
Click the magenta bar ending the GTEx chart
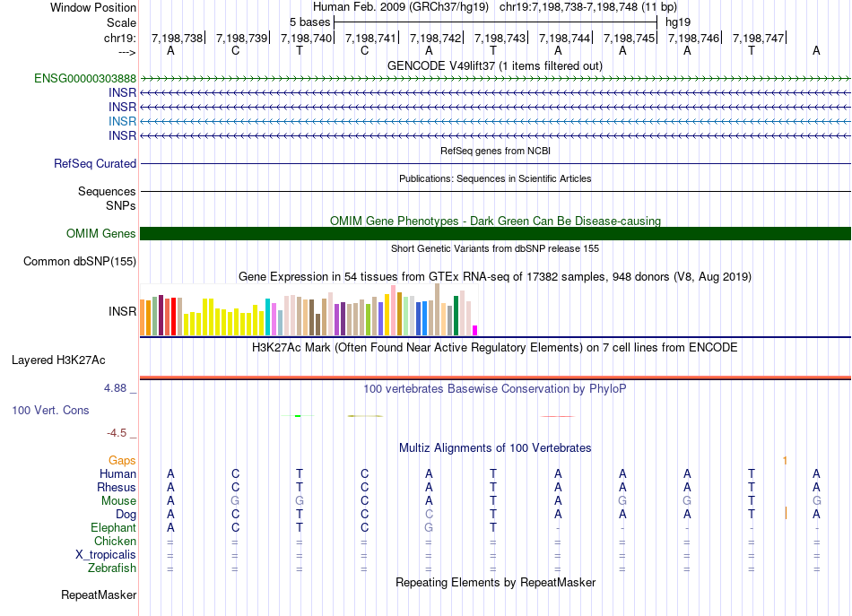pyautogui.click(x=475, y=330)
